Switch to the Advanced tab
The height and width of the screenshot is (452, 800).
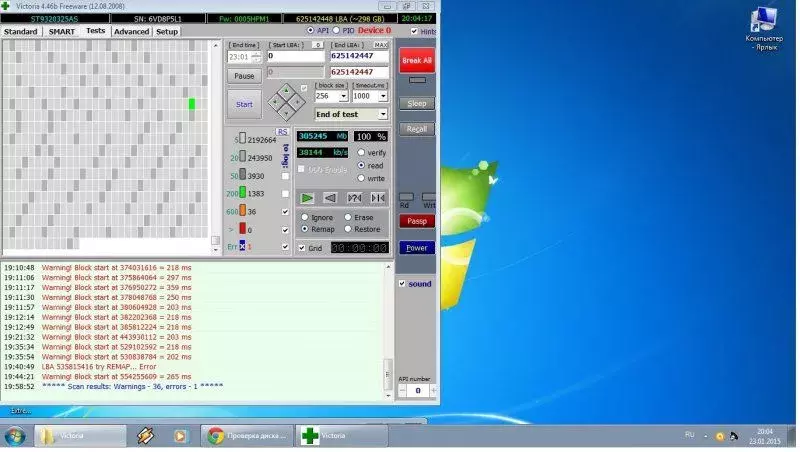(x=131, y=32)
